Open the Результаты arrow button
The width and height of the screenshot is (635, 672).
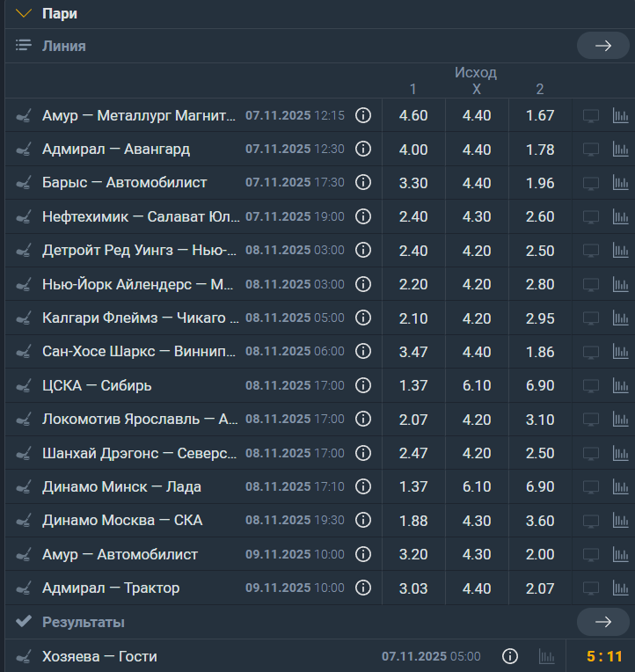602,622
